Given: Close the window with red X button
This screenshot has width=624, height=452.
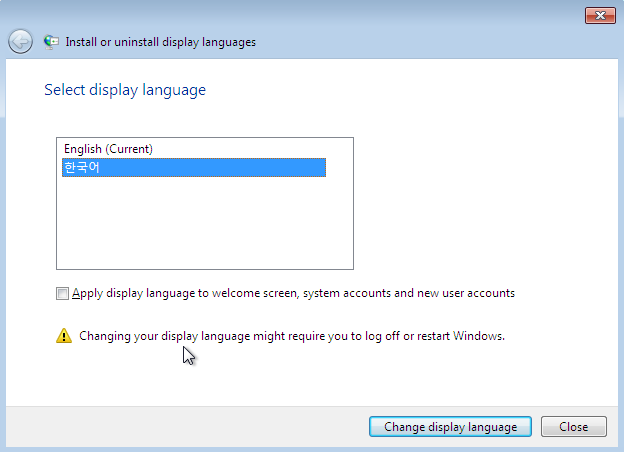Looking at the screenshot, I should [600, 16].
